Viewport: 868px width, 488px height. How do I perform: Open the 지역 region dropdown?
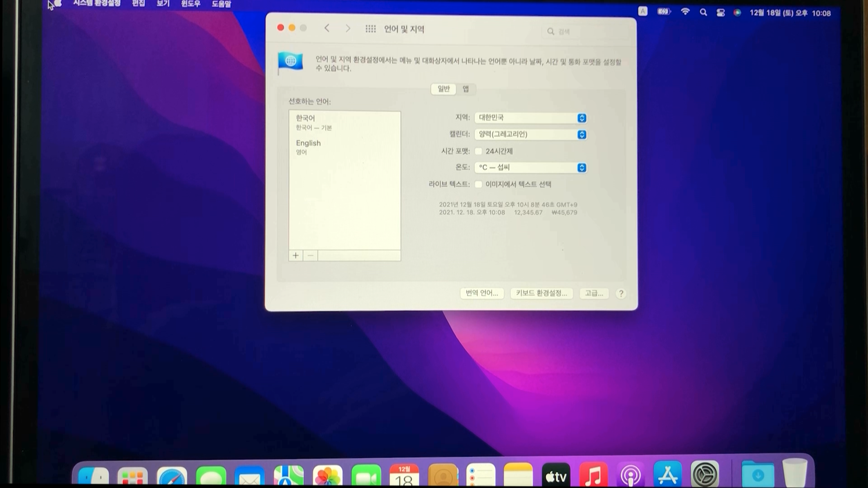pos(531,118)
